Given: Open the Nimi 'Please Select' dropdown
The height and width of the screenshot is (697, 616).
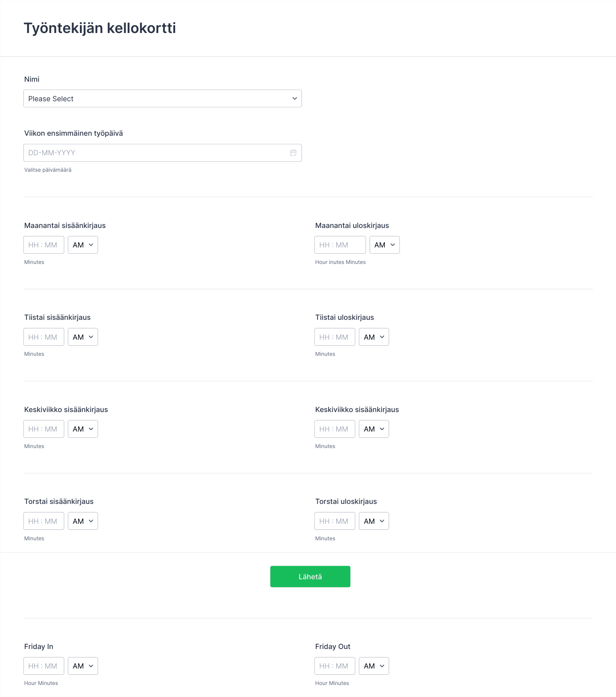Looking at the screenshot, I should [x=162, y=99].
